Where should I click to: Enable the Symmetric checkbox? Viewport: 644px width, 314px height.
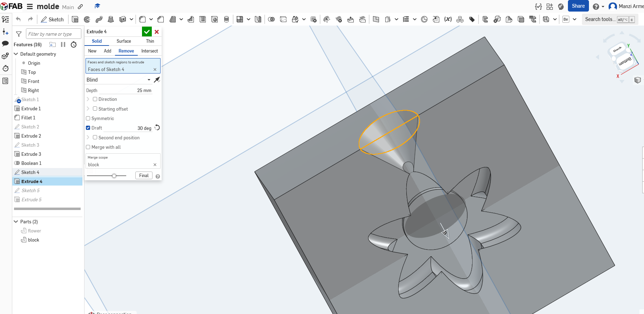click(x=88, y=118)
